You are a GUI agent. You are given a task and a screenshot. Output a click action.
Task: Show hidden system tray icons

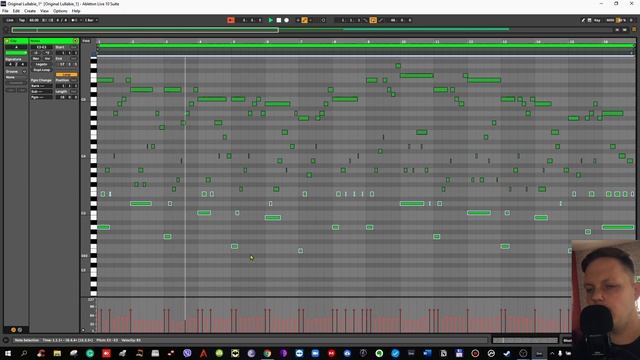point(552,353)
